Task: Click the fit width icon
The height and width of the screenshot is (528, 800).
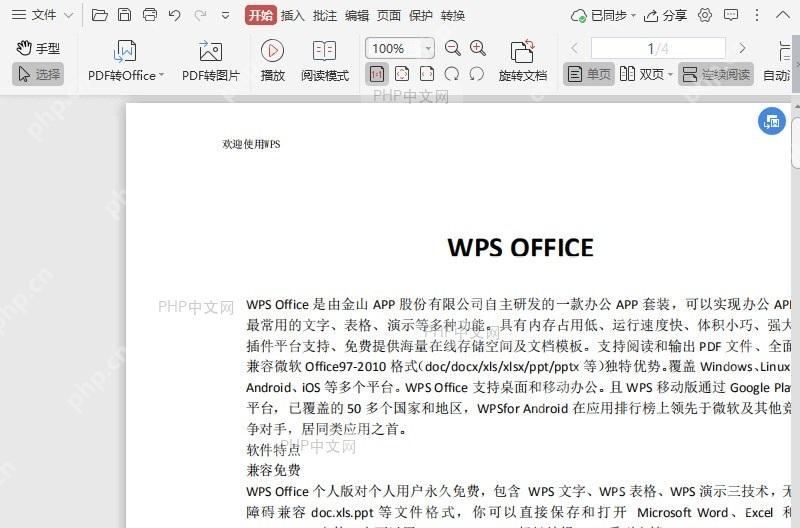Action: point(427,74)
